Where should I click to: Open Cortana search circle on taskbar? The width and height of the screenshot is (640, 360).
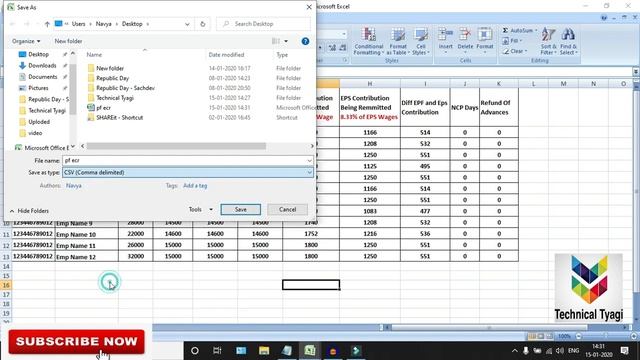195,351
